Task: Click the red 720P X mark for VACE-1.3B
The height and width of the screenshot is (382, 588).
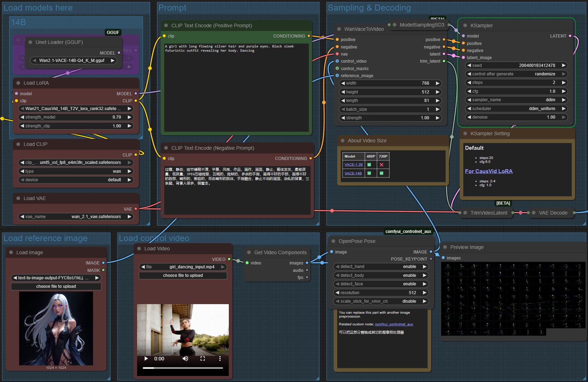Action: pos(383,164)
